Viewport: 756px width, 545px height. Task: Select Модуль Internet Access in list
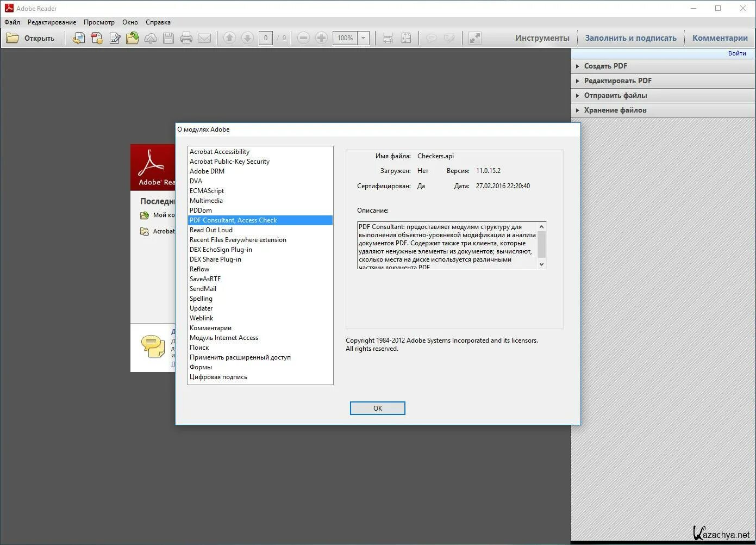[x=260, y=338]
